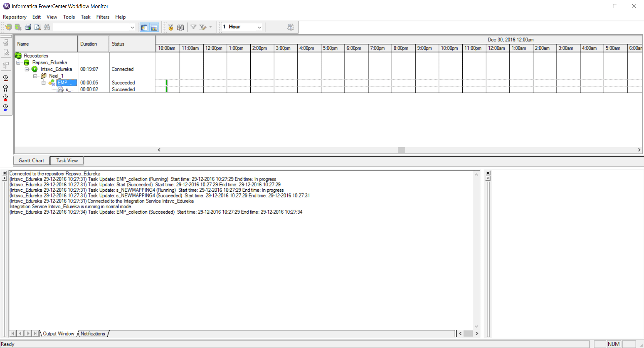
Task: Open the Task menu
Action: pyautogui.click(x=85, y=17)
